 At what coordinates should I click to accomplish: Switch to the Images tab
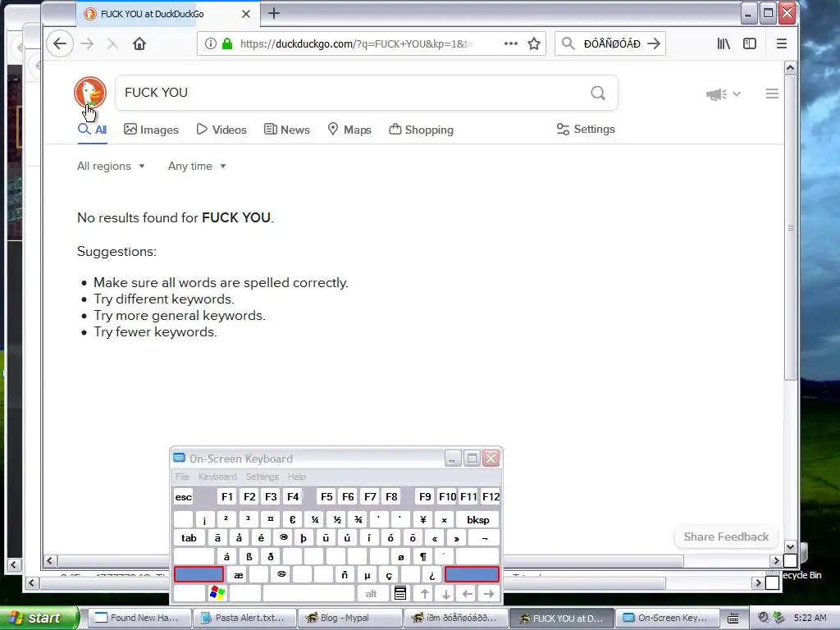[151, 130]
